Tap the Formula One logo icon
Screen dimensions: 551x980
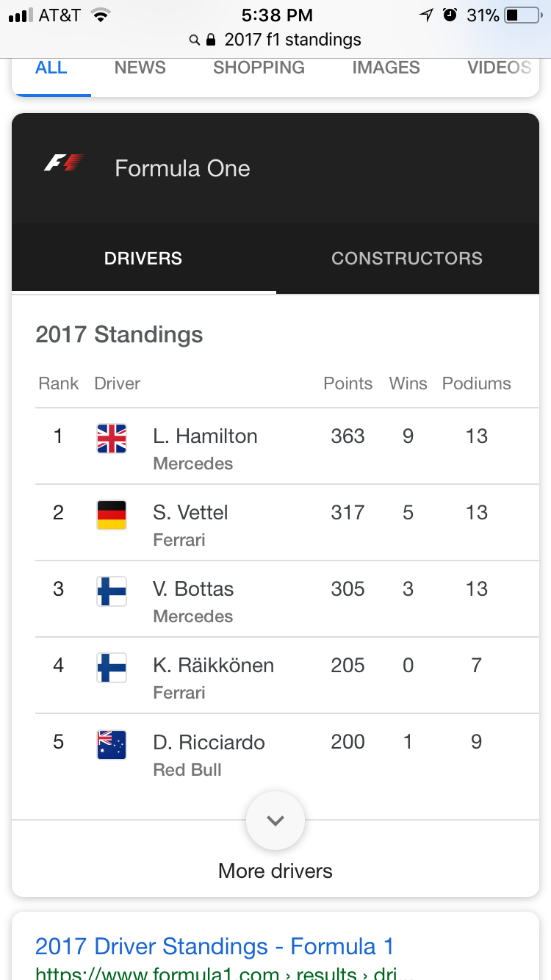tap(64, 162)
